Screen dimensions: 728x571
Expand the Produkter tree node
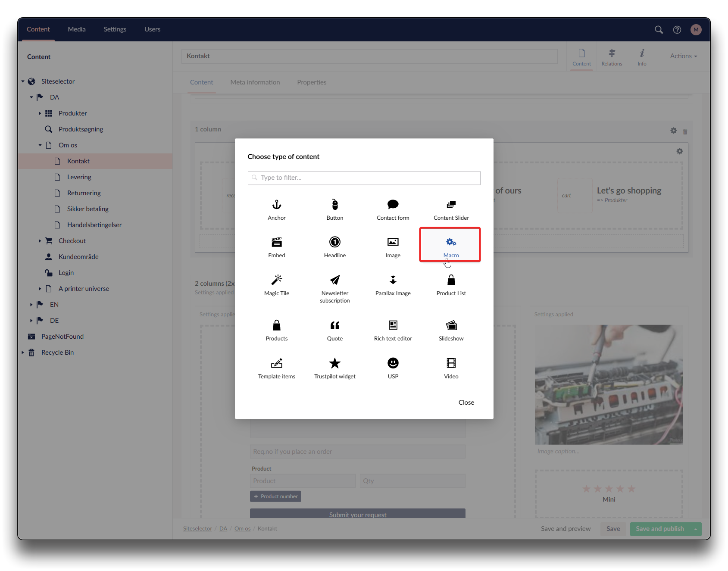pyautogui.click(x=40, y=113)
